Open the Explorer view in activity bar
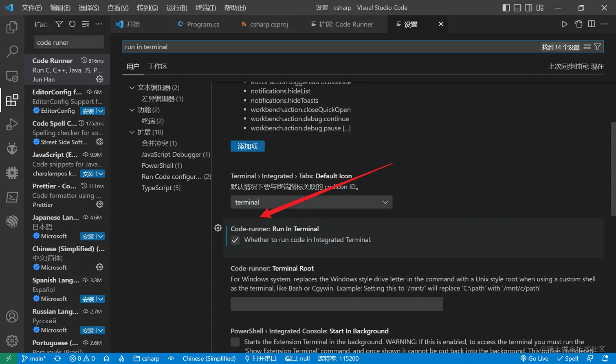The width and height of the screenshot is (616, 364). tap(12, 27)
